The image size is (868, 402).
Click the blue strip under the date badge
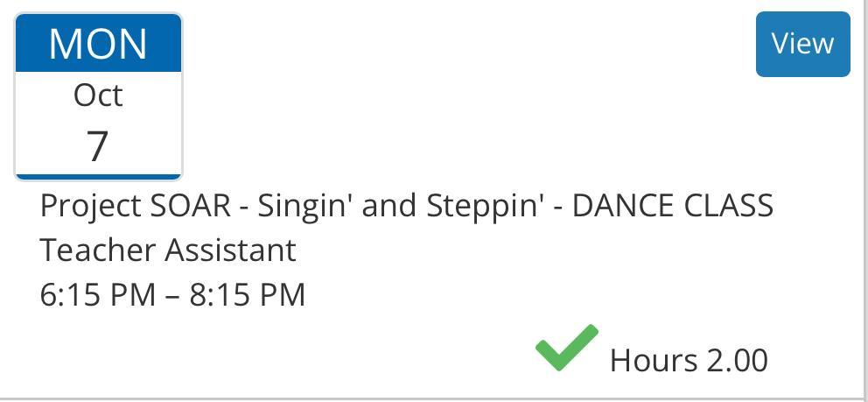coord(98,176)
